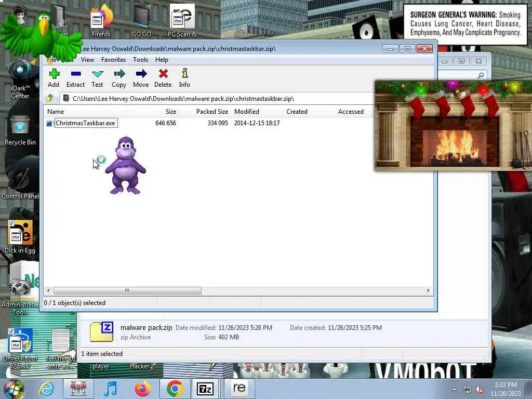Sort by the Size column header

(153, 112)
